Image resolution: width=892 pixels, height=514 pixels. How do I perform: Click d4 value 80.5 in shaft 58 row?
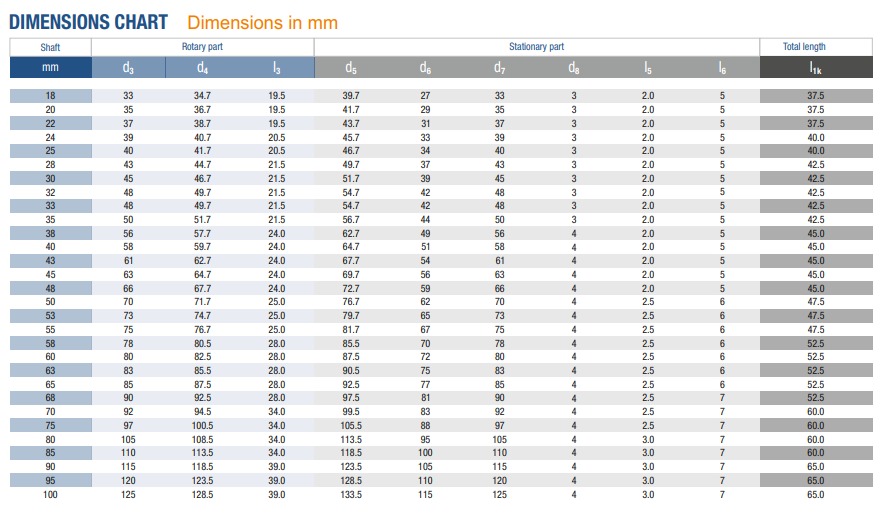coord(203,343)
